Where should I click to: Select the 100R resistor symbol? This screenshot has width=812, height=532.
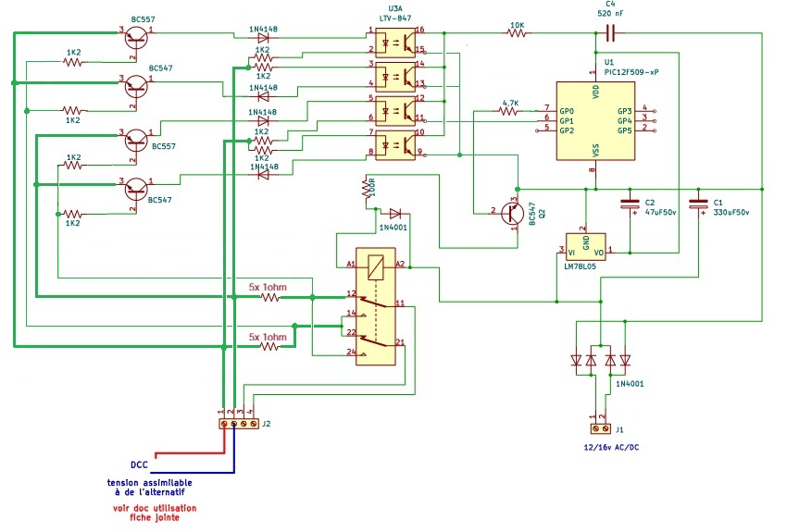tap(367, 187)
